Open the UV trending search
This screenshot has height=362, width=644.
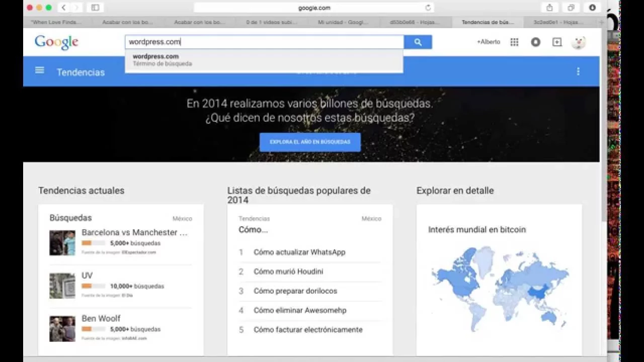point(87,276)
